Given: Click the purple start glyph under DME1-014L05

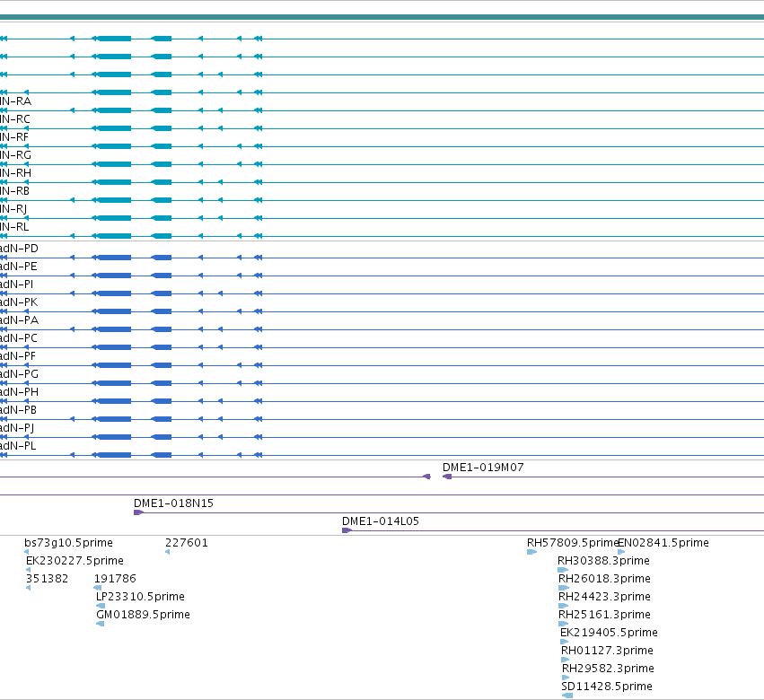Looking at the screenshot, I should point(347,530).
